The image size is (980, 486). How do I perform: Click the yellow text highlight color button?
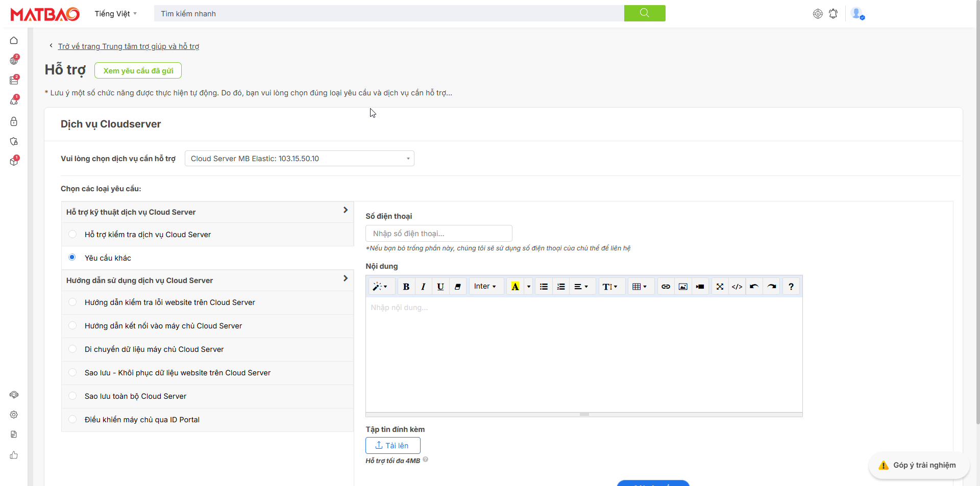pyautogui.click(x=515, y=287)
